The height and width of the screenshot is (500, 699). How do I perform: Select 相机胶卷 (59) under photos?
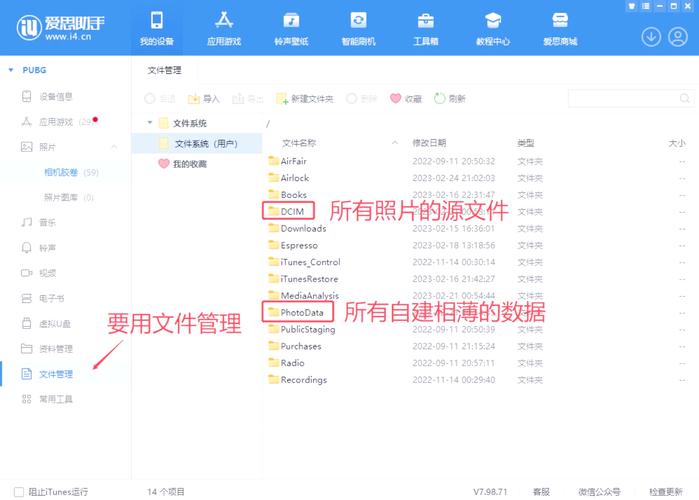click(71, 172)
